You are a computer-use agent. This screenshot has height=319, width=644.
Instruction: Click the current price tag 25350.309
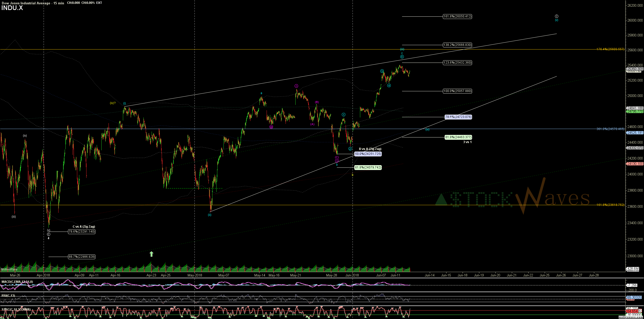[635, 69]
